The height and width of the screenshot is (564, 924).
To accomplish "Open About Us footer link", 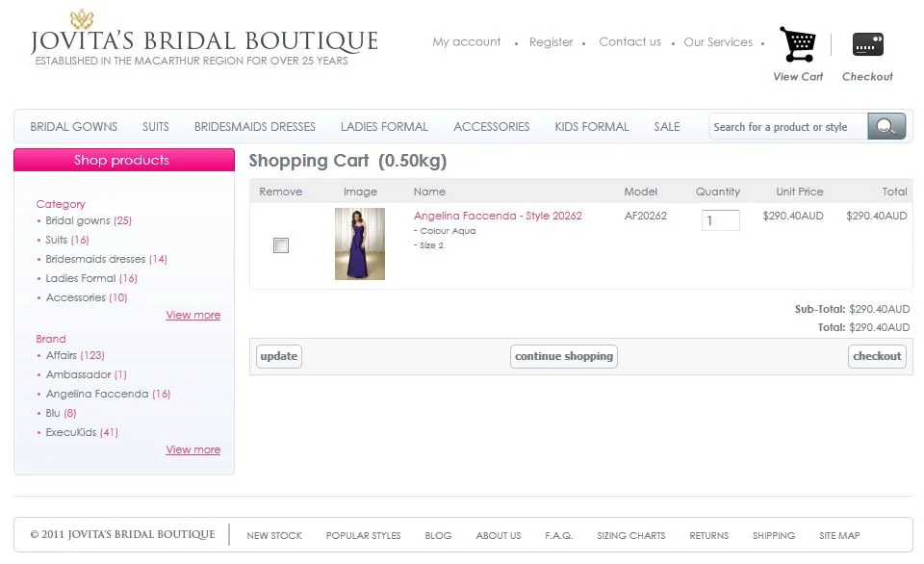I will tap(499, 536).
